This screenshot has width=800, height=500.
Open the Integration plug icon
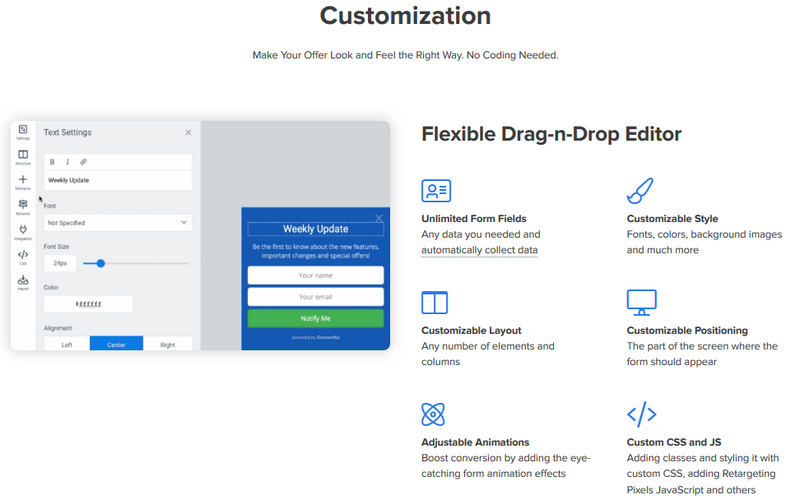tap(23, 231)
